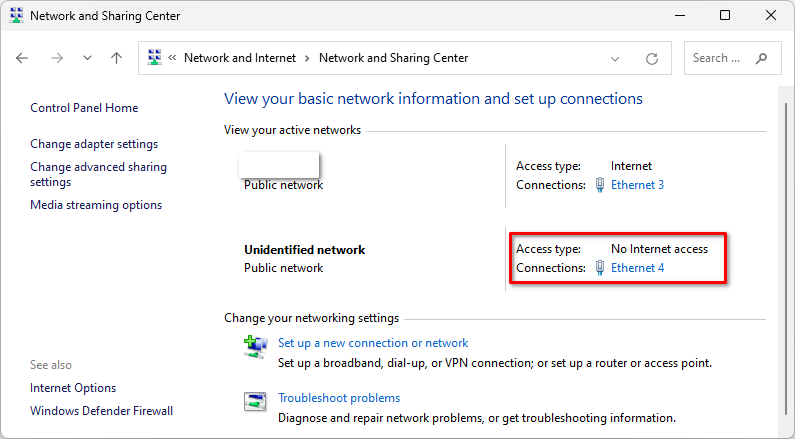Click the Unidentified network label
The width and height of the screenshot is (795, 439).
(305, 249)
